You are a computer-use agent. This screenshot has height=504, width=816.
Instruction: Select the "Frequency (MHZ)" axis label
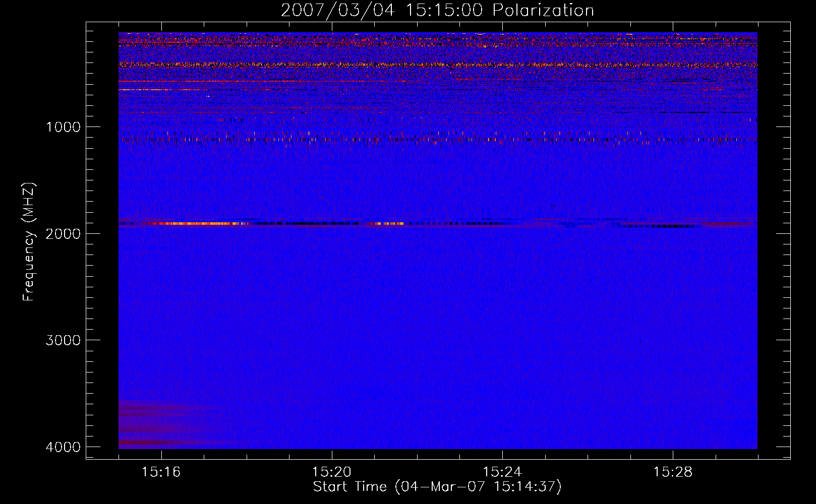[29, 242]
